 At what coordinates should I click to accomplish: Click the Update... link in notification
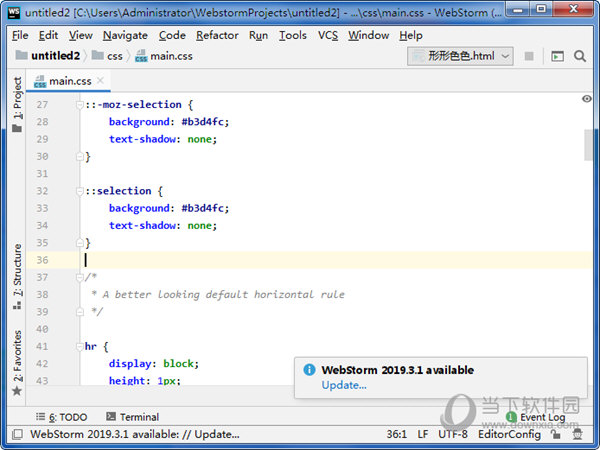[344, 385]
